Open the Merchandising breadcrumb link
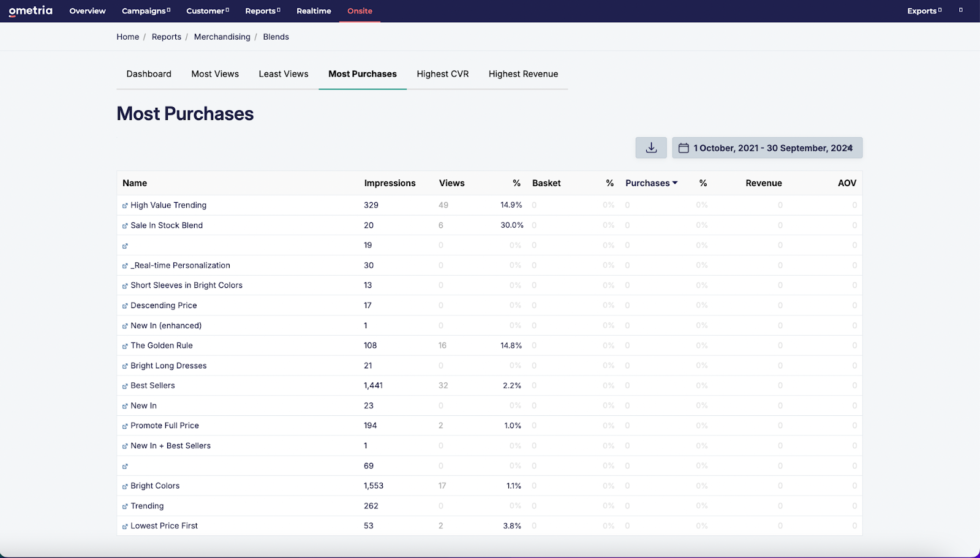Image resolution: width=980 pixels, height=558 pixels. point(222,37)
